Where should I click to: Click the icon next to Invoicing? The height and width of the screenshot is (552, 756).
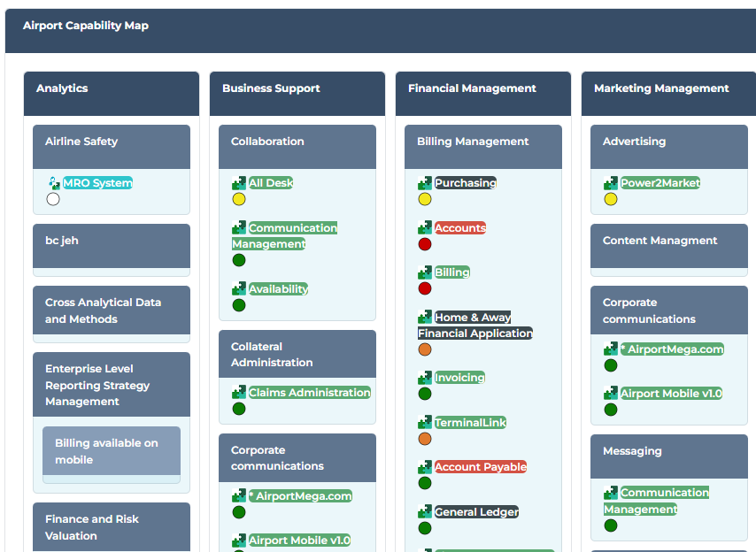425,378
